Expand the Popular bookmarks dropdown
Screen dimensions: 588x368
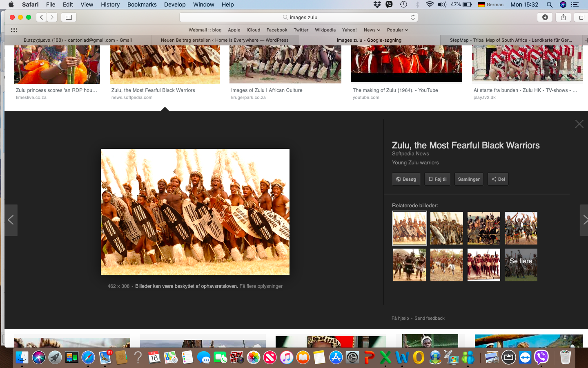[397, 30]
